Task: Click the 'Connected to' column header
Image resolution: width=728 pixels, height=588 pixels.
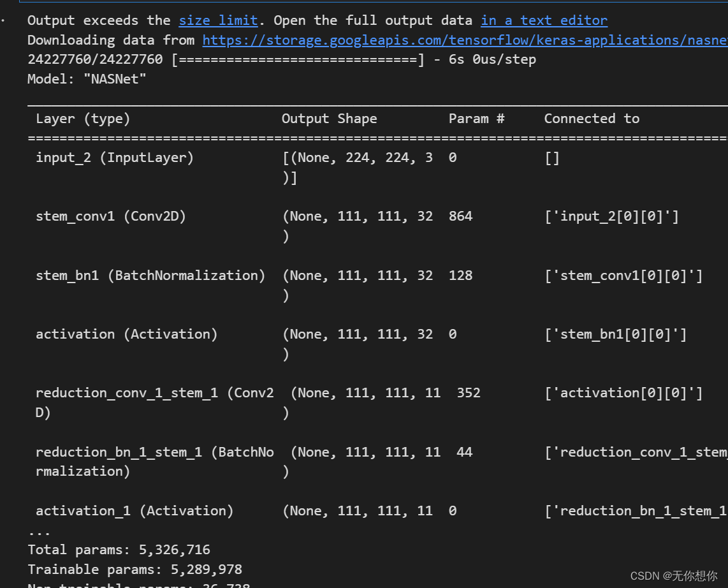Action: point(592,119)
